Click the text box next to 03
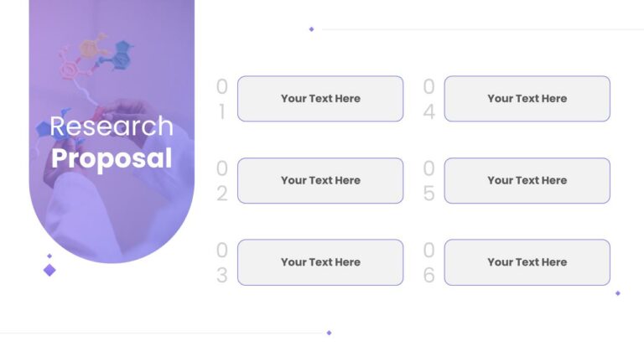This screenshot has width=644, height=362. 320,262
